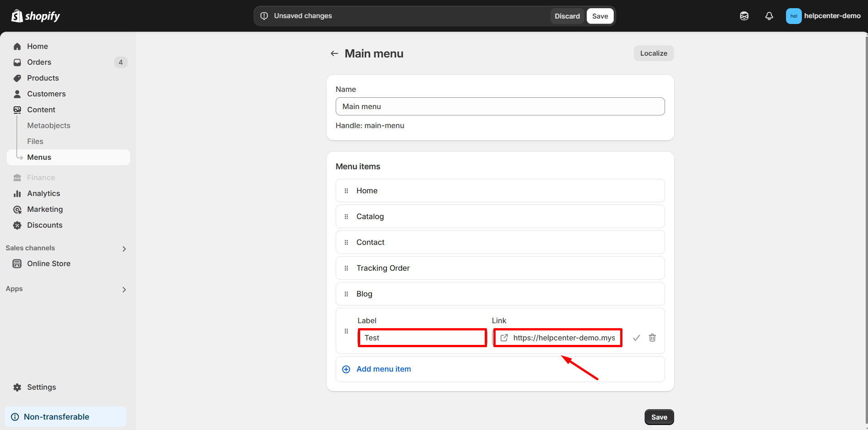This screenshot has height=430, width=868.
Task: Delete the Test menu item with trash icon
Action: [652, 338]
